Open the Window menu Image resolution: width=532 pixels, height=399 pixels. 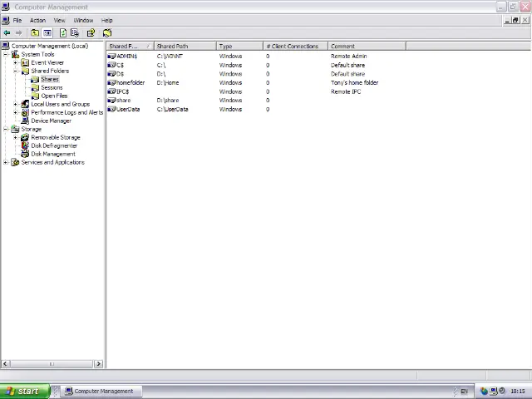[x=83, y=20]
